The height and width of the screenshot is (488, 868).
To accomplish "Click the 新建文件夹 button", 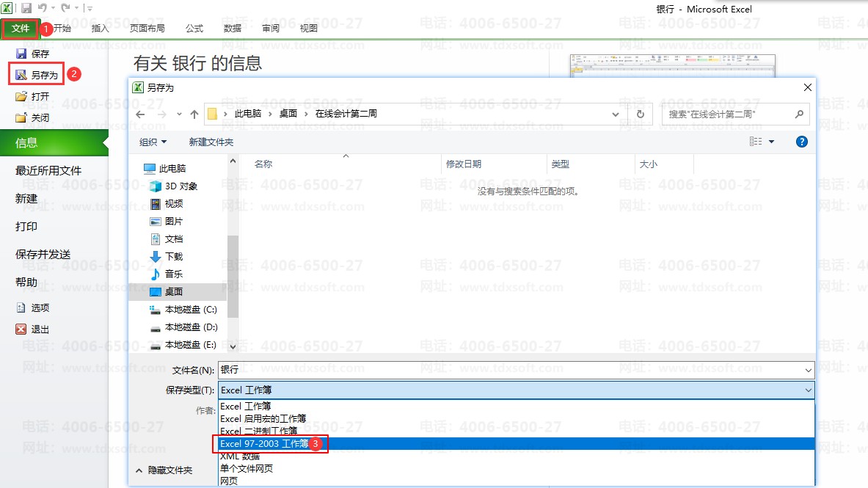I will click(x=211, y=142).
